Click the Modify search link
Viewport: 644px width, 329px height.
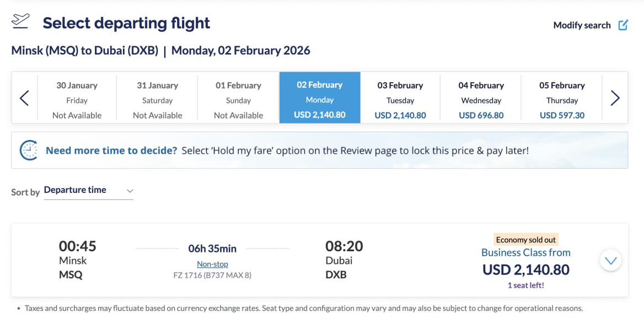click(x=582, y=25)
